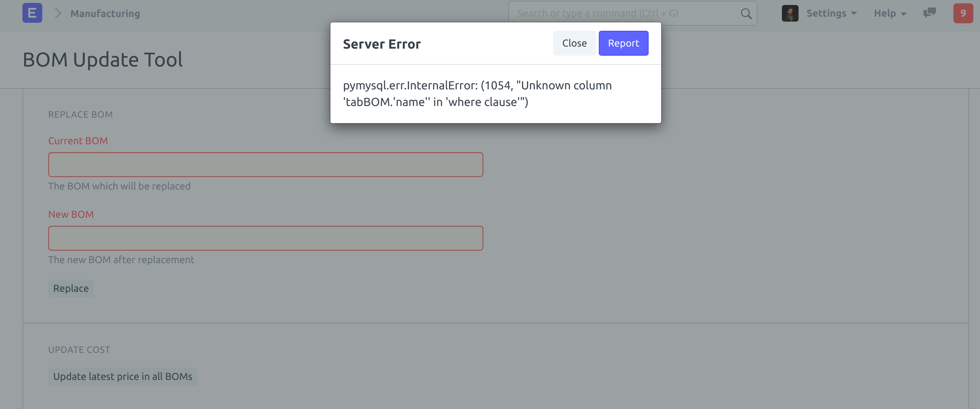Click the Replace button
This screenshot has height=409, width=980.
tap(71, 288)
